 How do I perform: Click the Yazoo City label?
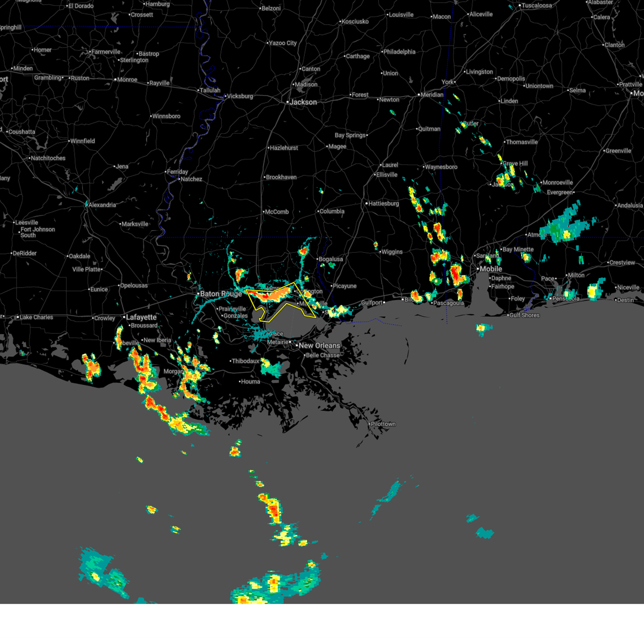pos(283,43)
